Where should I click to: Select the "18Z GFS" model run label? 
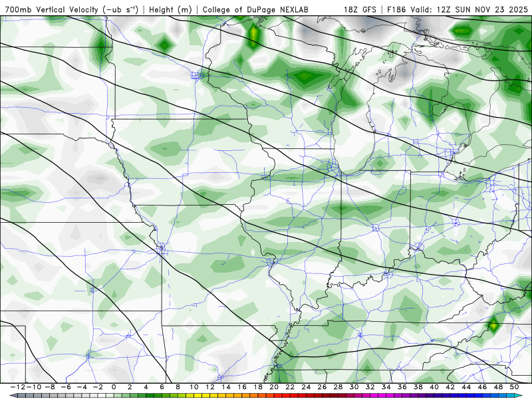360,9
